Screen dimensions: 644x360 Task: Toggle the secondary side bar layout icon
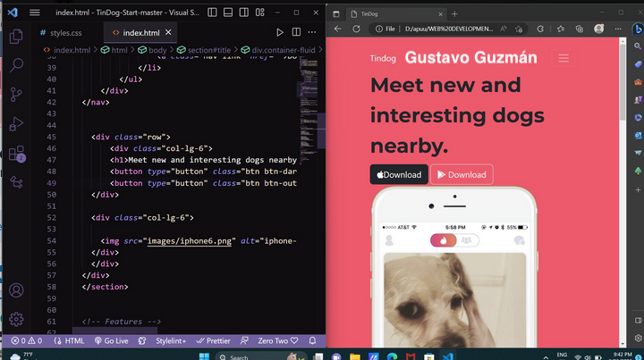click(244, 13)
